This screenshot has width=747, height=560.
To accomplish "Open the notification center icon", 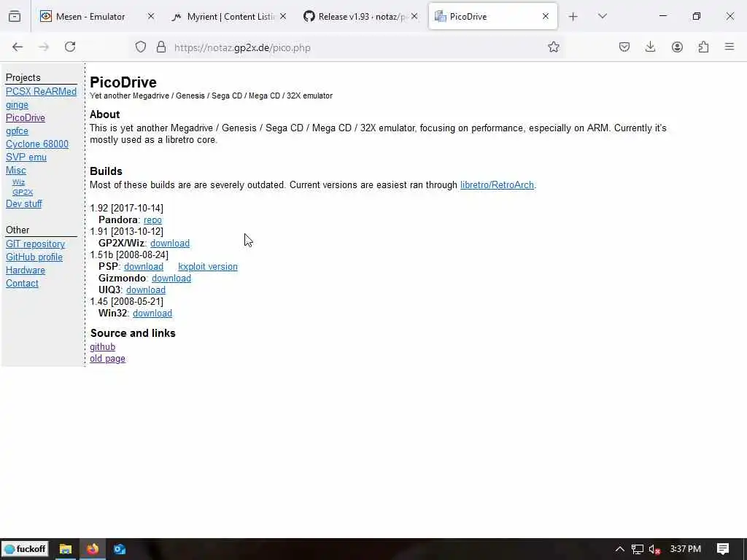I will (723, 549).
